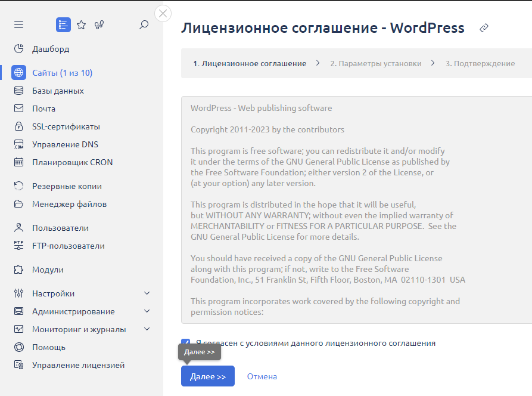The height and width of the screenshot is (396, 532).
Task: Open the Модули section
Action: pos(48,270)
